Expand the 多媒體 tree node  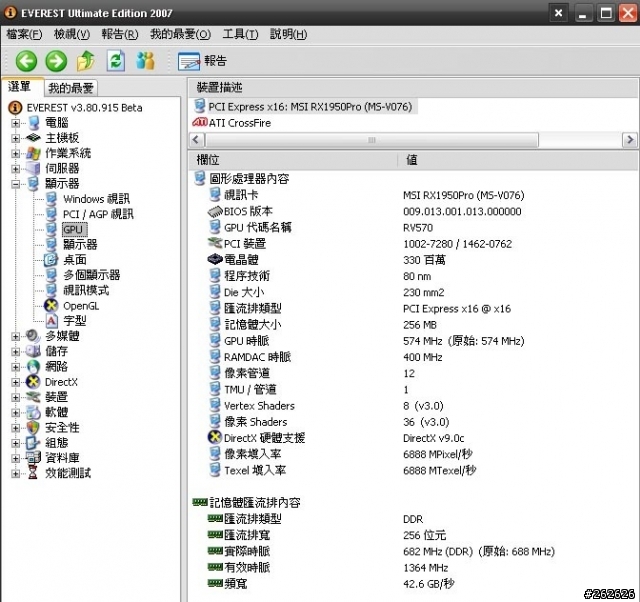[16, 336]
